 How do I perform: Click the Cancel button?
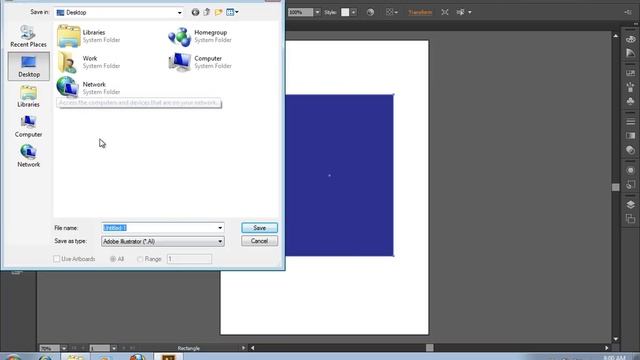pyautogui.click(x=259, y=241)
